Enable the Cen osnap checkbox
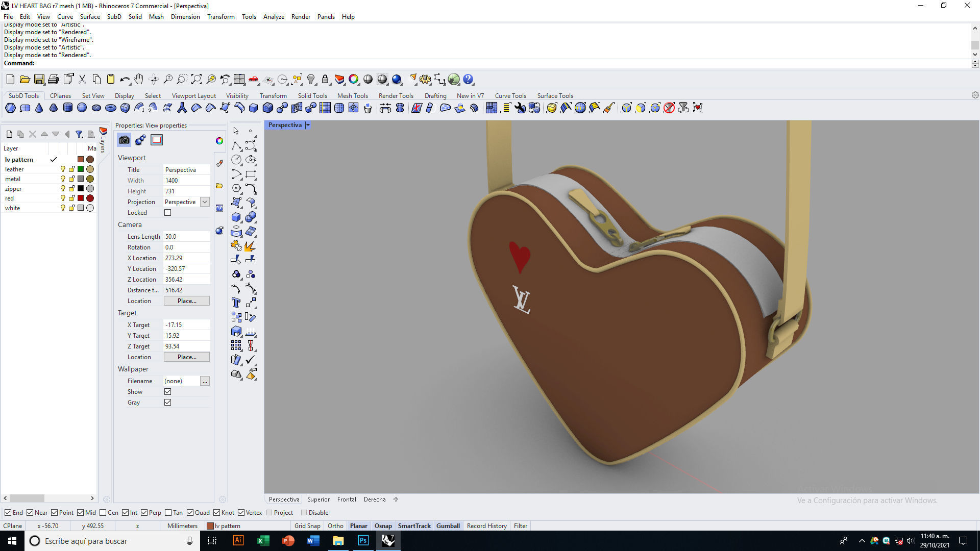 (103, 513)
